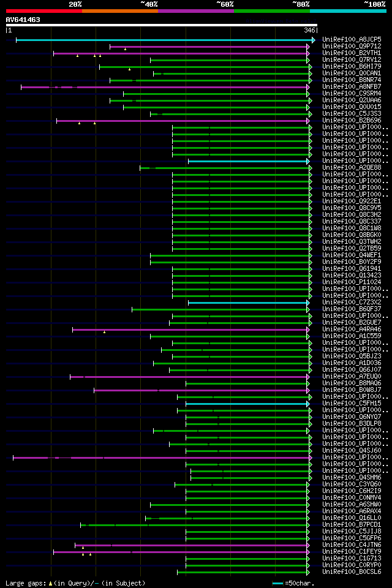392x588 pixels.
Task: Click the cyan =50char scale legend bar
Action: click(277, 584)
